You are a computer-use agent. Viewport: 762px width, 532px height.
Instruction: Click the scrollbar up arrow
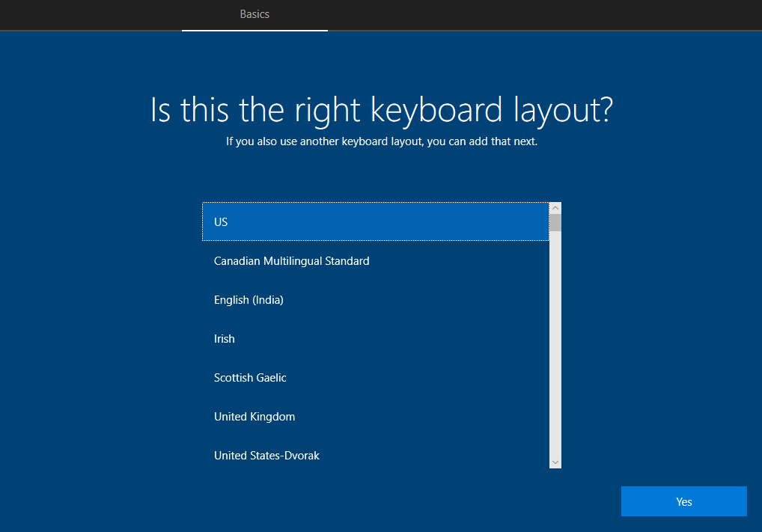555,208
